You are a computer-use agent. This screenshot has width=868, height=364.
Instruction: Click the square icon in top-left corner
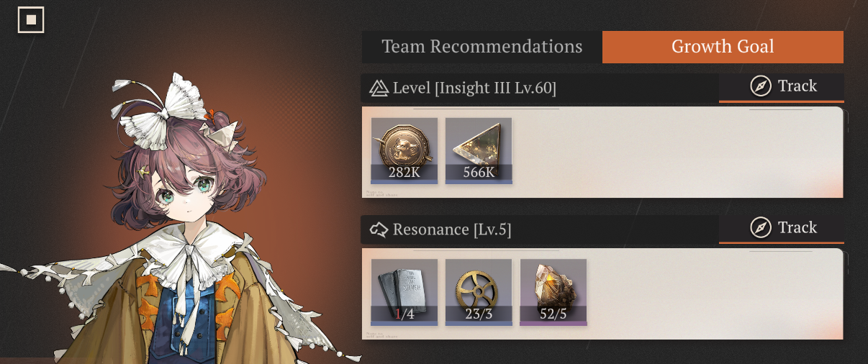coord(31,20)
